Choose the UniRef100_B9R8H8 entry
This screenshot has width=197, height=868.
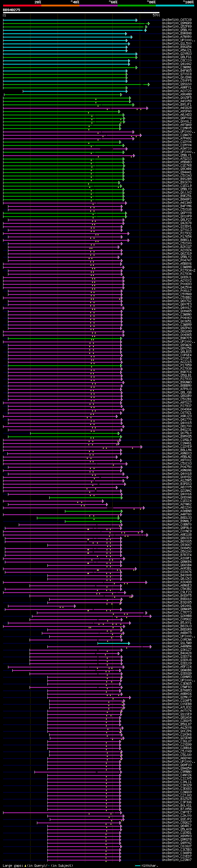(177, 34)
